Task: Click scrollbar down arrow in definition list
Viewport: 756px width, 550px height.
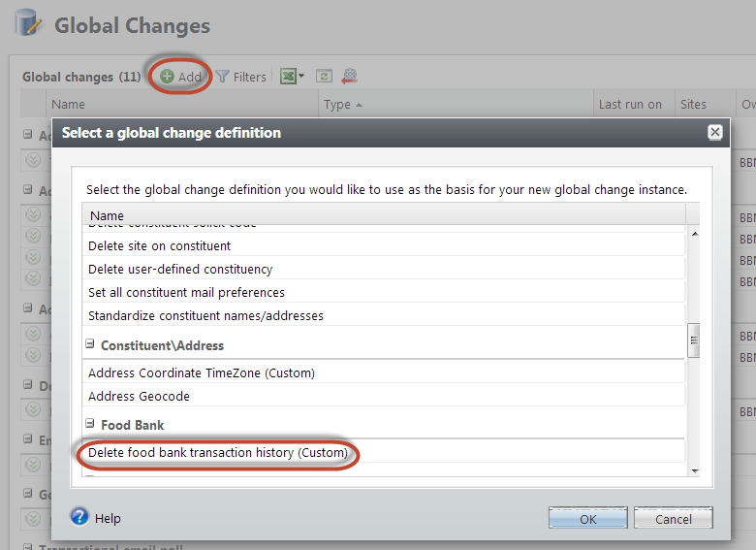Action: click(x=693, y=470)
